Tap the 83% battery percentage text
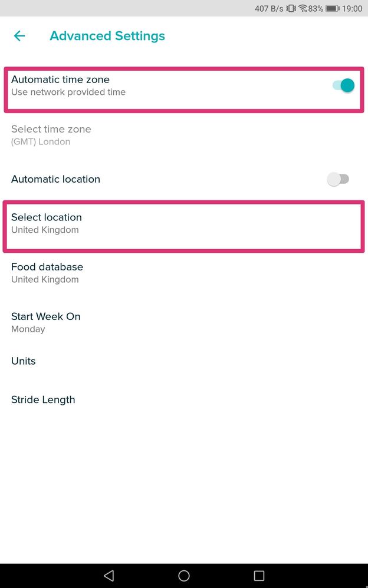The image size is (368, 588). tap(316, 8)
